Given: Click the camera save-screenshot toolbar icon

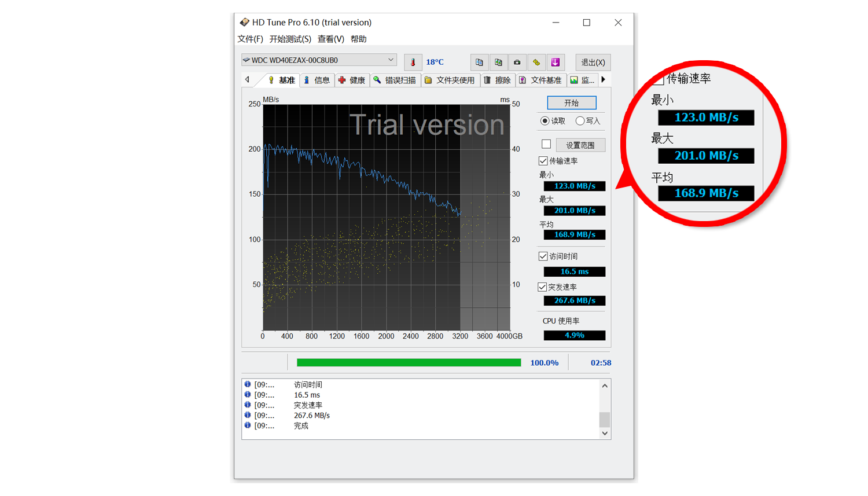Looking at the screenshot, I should 517,62.
